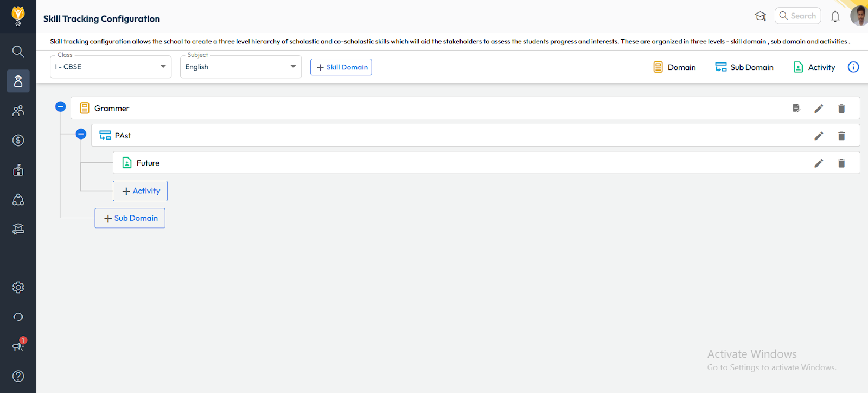Click the top Search field

coord(799,16)
